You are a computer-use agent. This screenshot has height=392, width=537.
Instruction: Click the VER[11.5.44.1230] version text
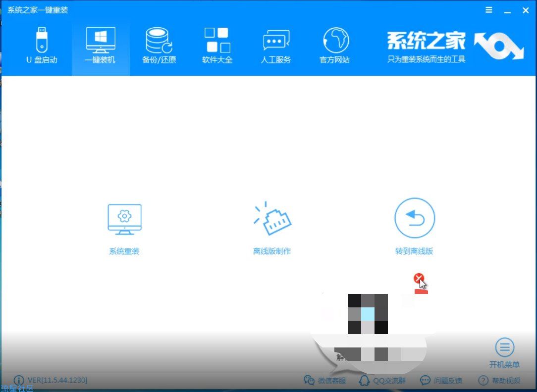point(57,381)
